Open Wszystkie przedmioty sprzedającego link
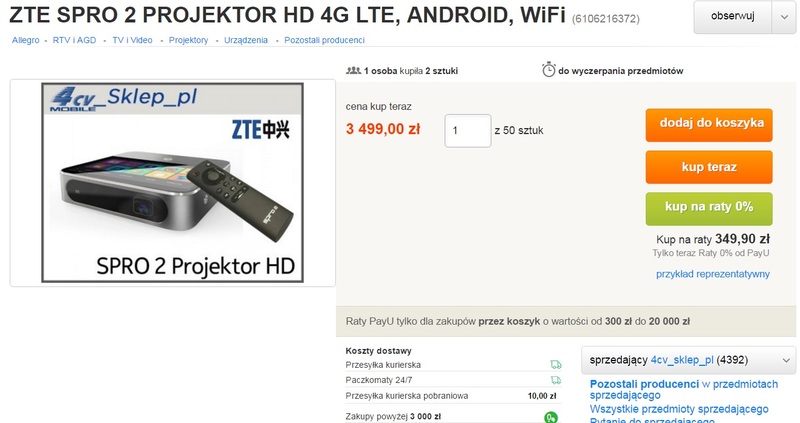800x423 pixels. 679,409
